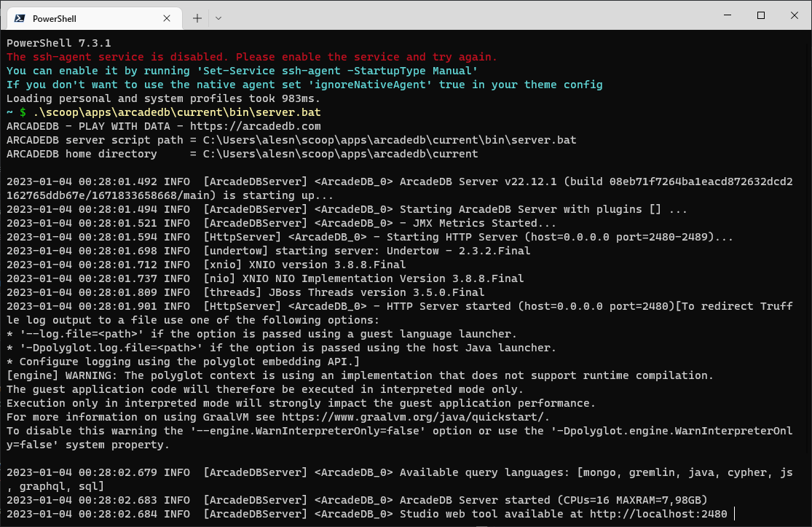Click the 'ArcadeDB Server v22.12.1' log entry
Image resolution: width=812 pixels, height=527 pixels.
399,189
